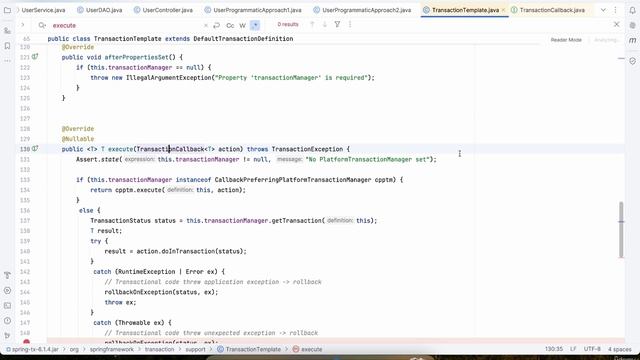Click the breakpoint in the gutter
This screenshot has height=360, width=640.
[x=27, y=342]
